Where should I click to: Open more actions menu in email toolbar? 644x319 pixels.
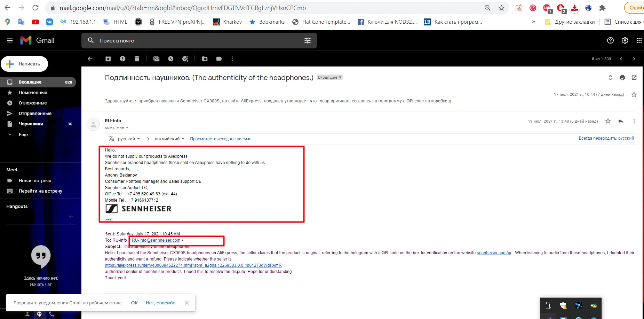coord(232,59)
